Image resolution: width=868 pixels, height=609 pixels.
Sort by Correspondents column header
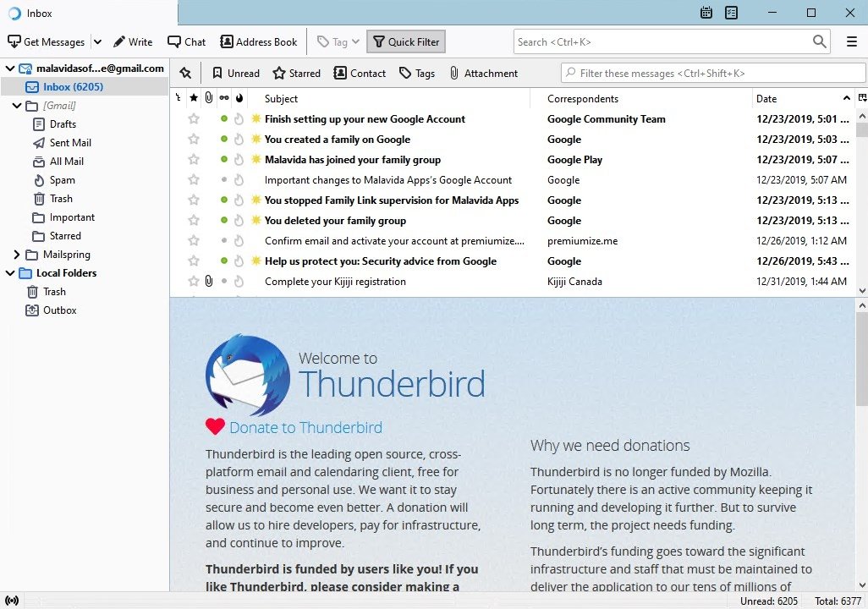click(583, 99)
